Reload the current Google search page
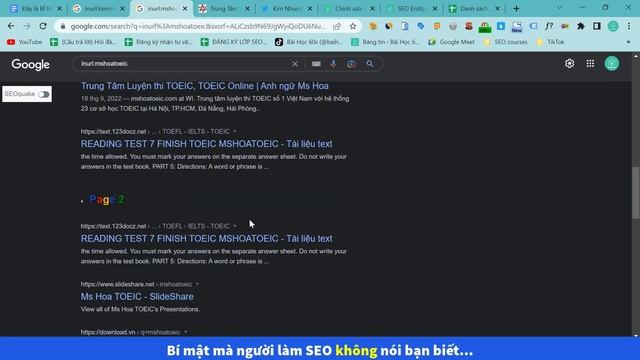The width and height of the screenshot is (640, 360). click(x=43, y=26)
